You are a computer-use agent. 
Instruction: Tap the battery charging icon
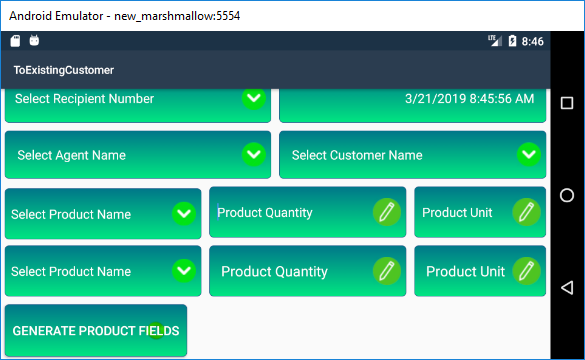[513, 41]
